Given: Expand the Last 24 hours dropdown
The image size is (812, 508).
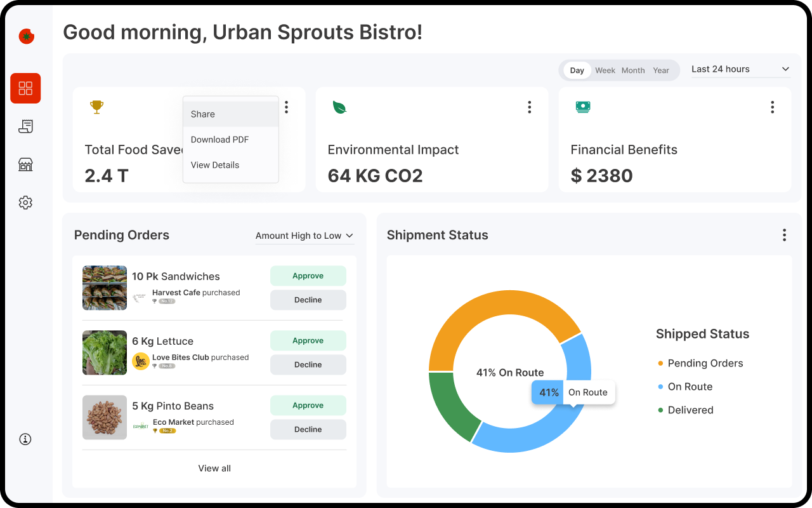Looking at the screenshot, I should (x=740, y=69).
